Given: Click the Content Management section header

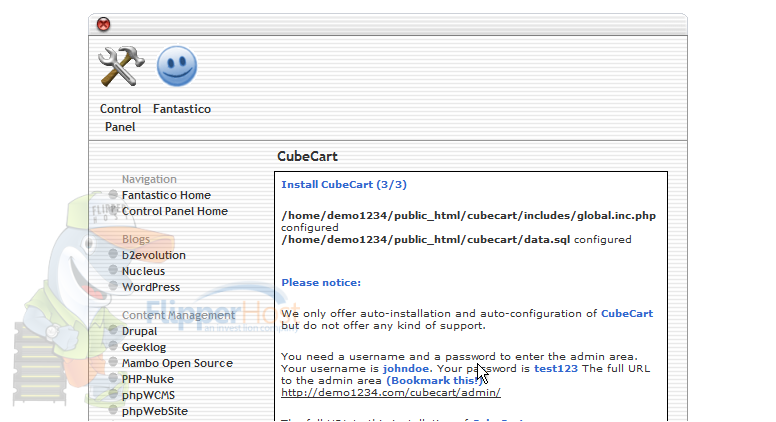Looking at the screenshot, I should (178, 315).
